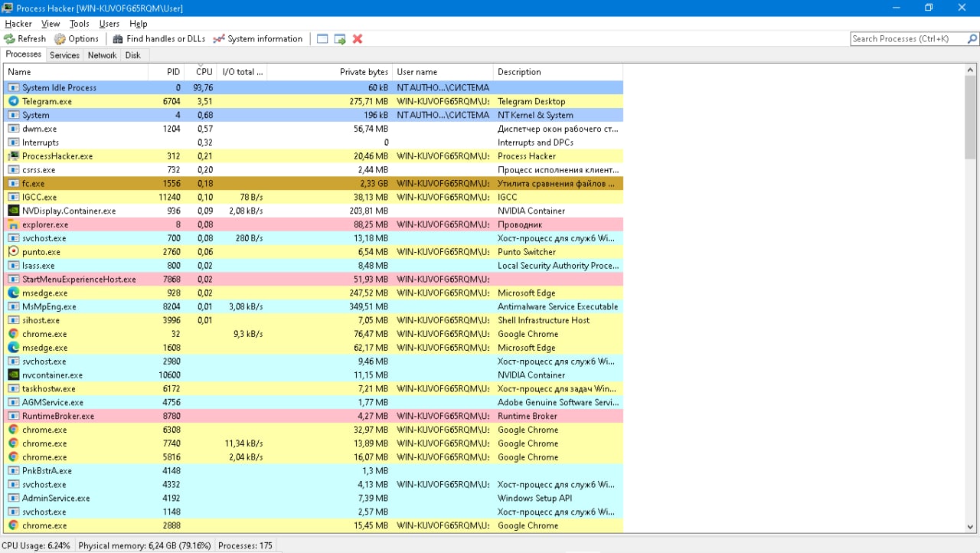Click the Telegram.exe process icon
Screen dimensions: 980x553
coord(13,101)
